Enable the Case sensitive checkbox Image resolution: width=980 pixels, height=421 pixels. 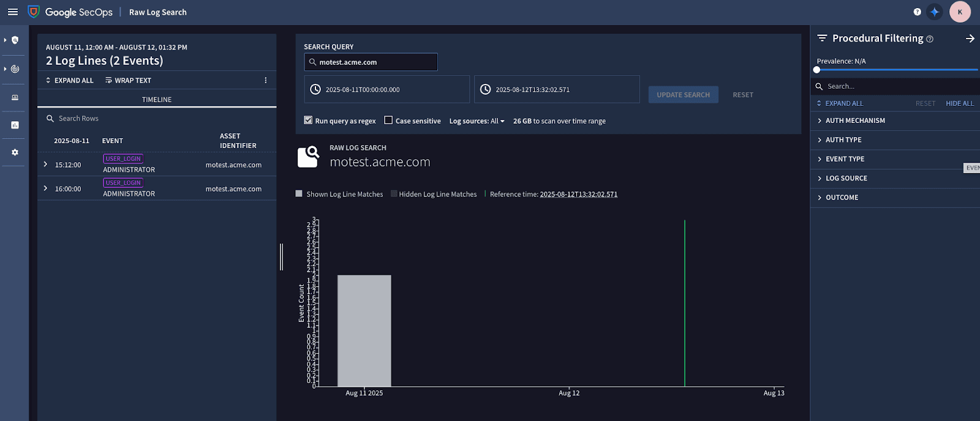click(388, 121)
